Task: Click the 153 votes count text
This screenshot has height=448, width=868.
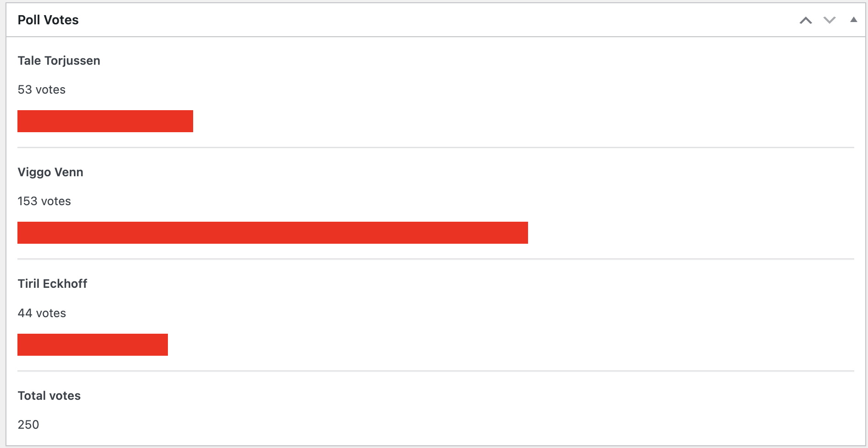Action: click(x=45, y=201)
